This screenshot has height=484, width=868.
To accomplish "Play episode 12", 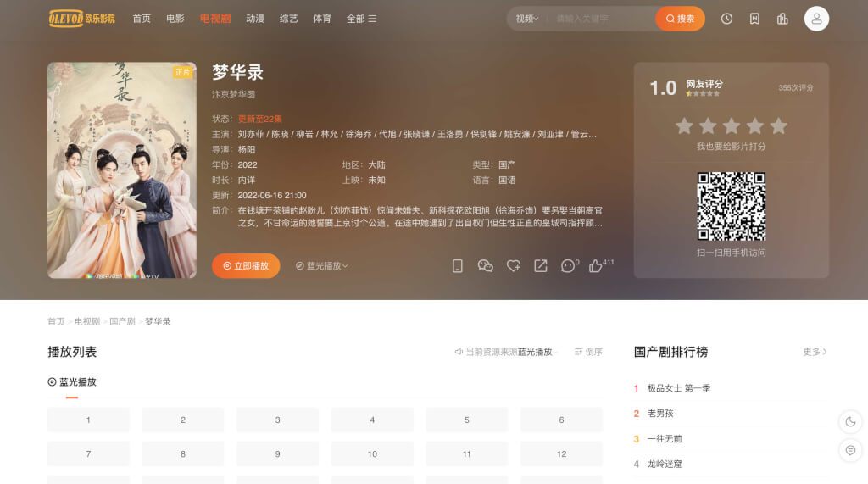I will tap(561, 454).
